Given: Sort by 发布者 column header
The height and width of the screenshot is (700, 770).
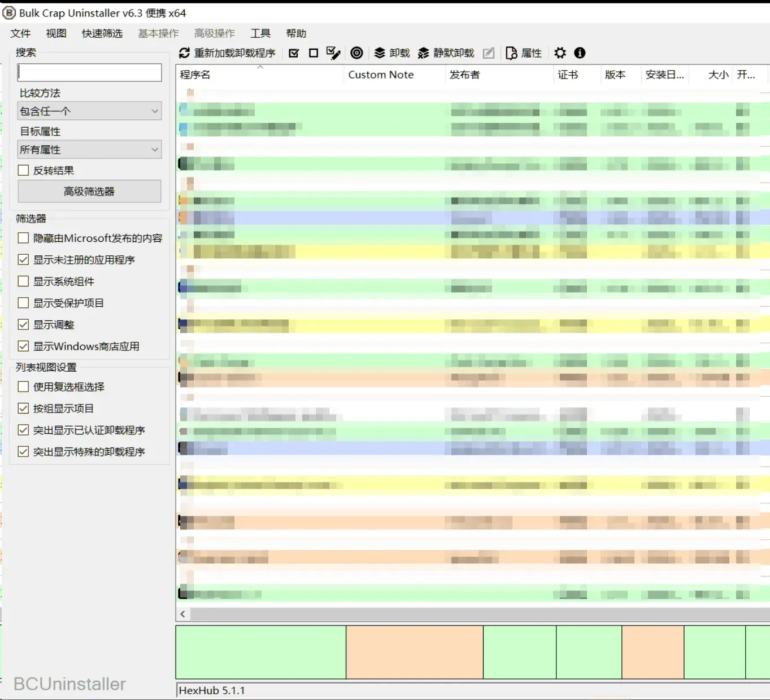Looking at the screenshot, I should tap(499, 75).
